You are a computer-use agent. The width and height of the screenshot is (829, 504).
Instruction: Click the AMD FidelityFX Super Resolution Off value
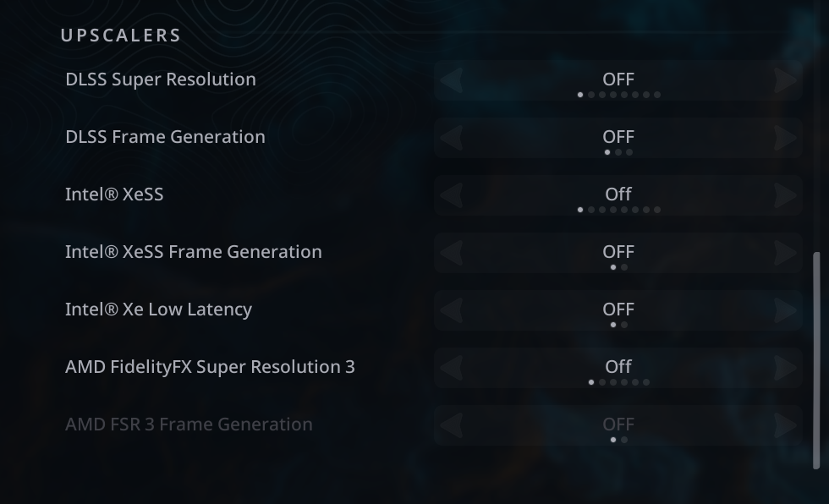pyautogui.click(x=618, y=367)
